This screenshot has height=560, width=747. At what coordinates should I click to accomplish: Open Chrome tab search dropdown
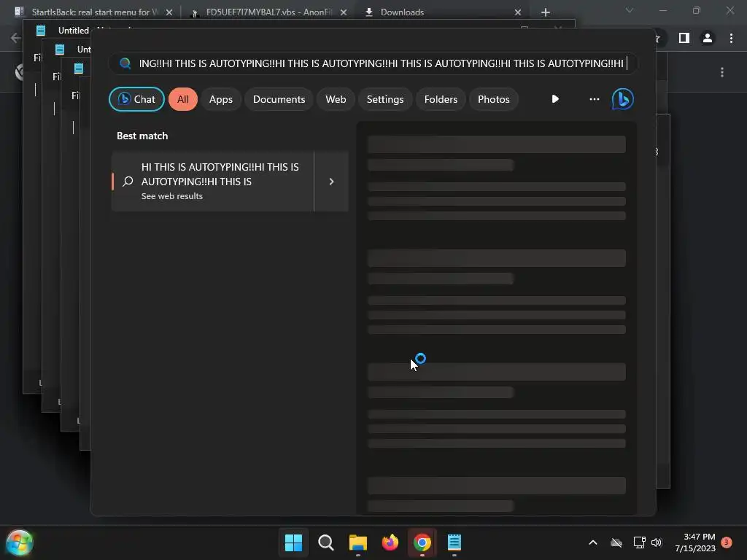630,10
